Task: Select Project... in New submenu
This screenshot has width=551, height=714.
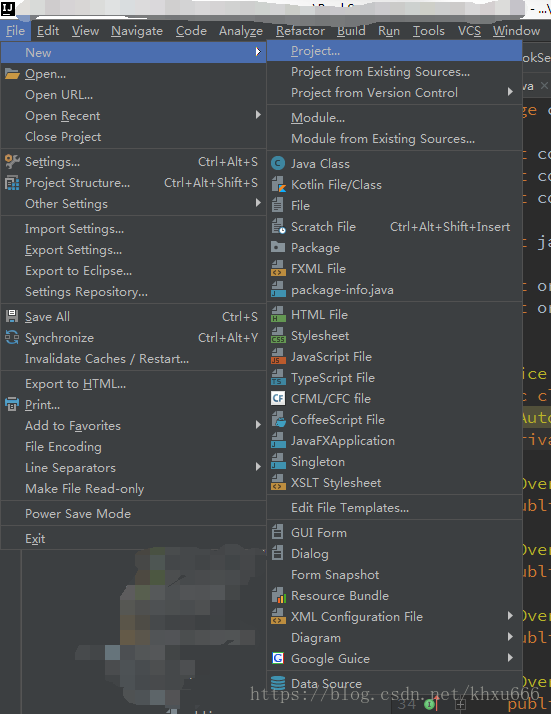Action: 394,51
